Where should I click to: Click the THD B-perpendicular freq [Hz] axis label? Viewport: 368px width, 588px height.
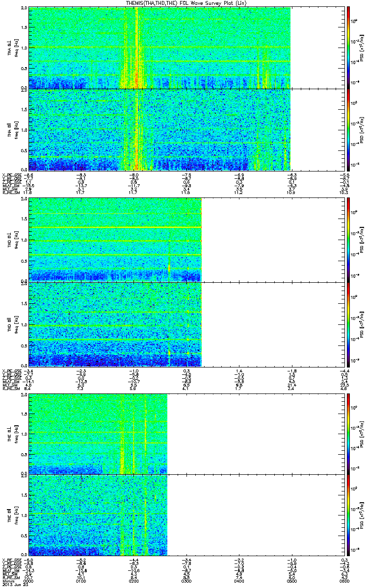(17, 239)
